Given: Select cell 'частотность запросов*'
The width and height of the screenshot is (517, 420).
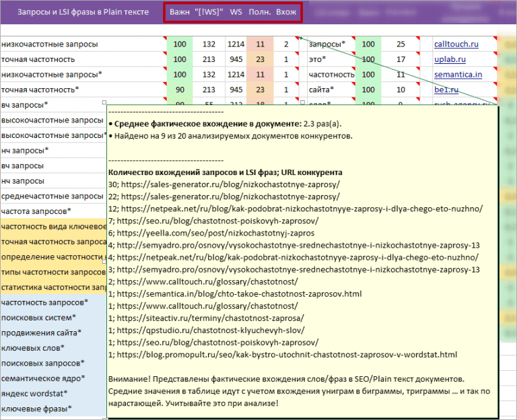Looking at the screenshot, I should [53, 302].
